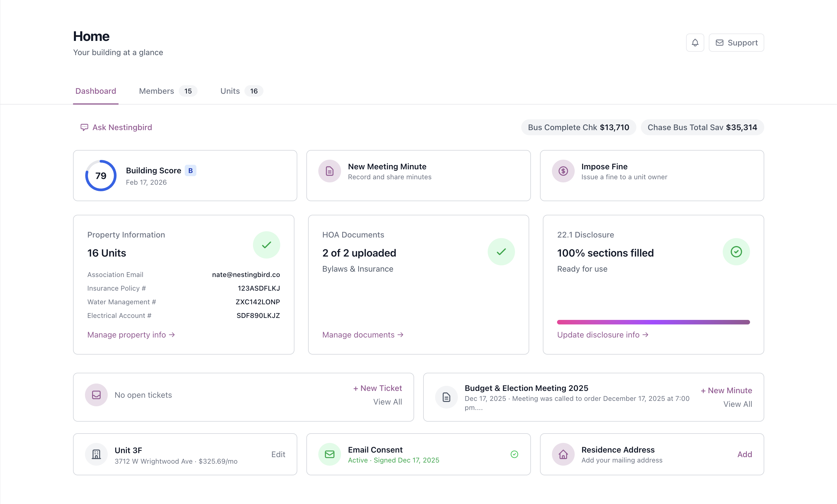
Task: Click the Email Consent envelope icon
Action: point(329,454)
